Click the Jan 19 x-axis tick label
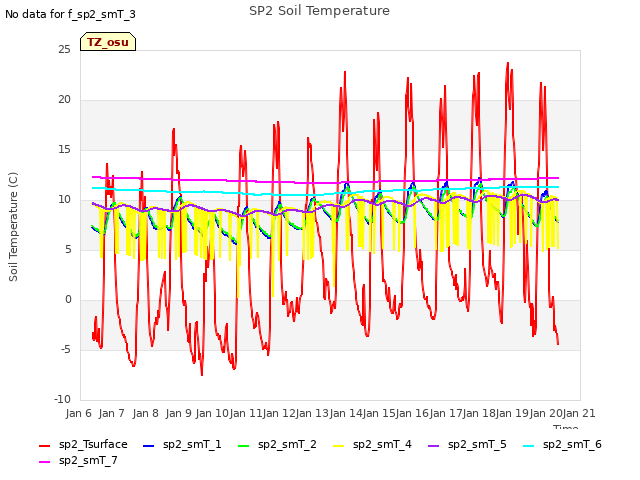Image resolution: width=640 pixels, height=480 pixels. coord(512,413)
